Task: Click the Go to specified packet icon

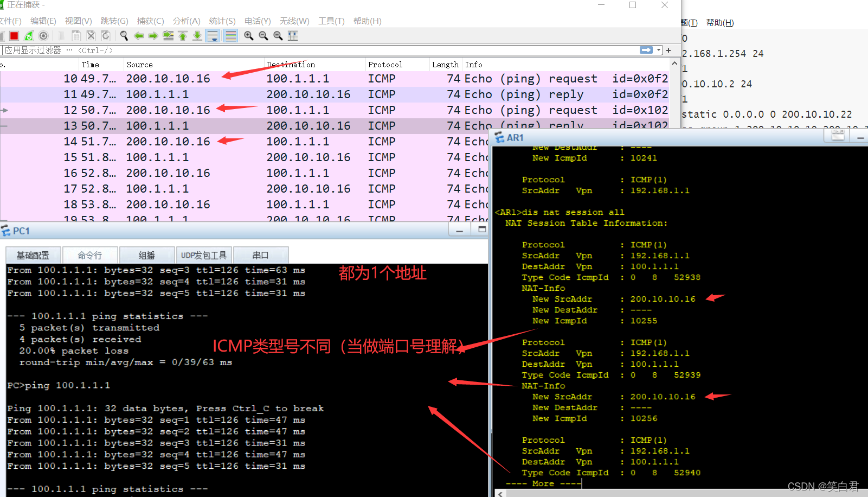Action: click(x=168, y=36)
